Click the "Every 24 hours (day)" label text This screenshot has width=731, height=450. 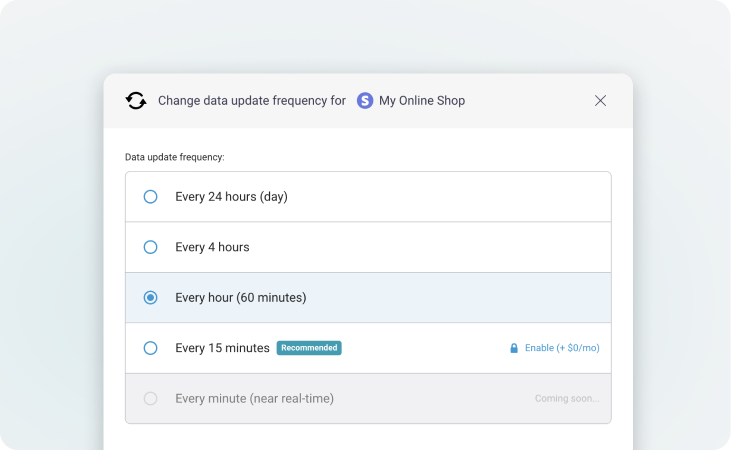[x=231, y=197]
